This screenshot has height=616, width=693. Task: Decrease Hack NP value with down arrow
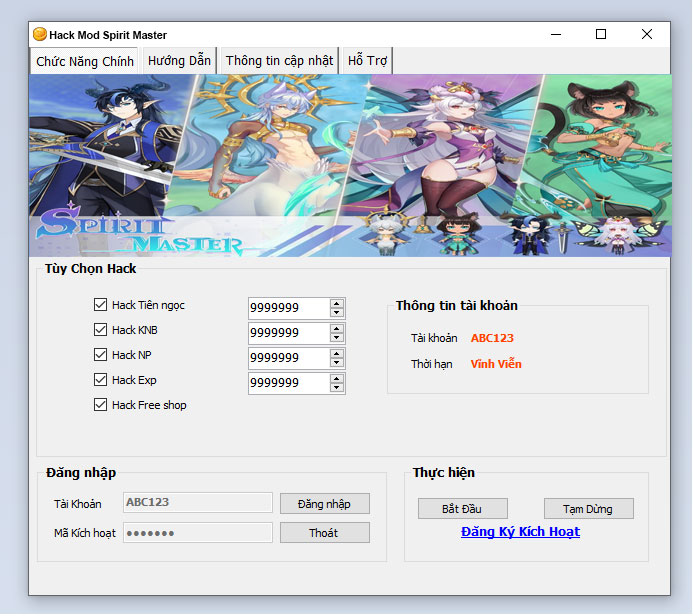(337, 363)
